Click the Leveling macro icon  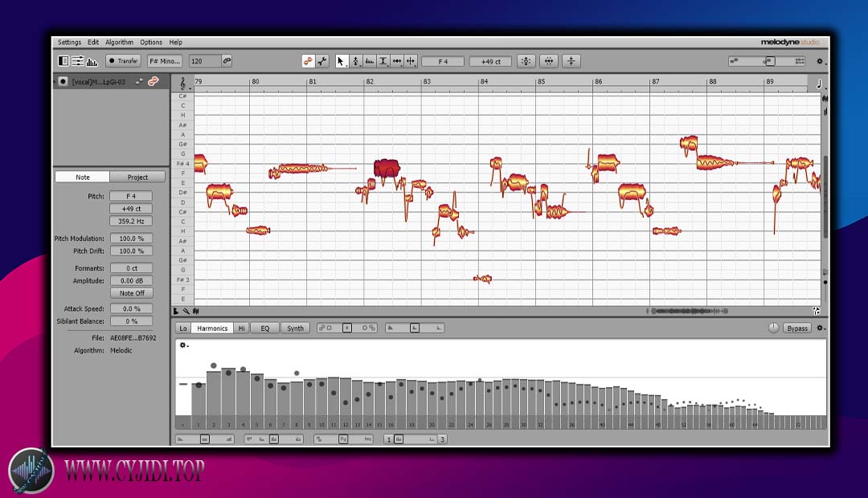[571, 61]
